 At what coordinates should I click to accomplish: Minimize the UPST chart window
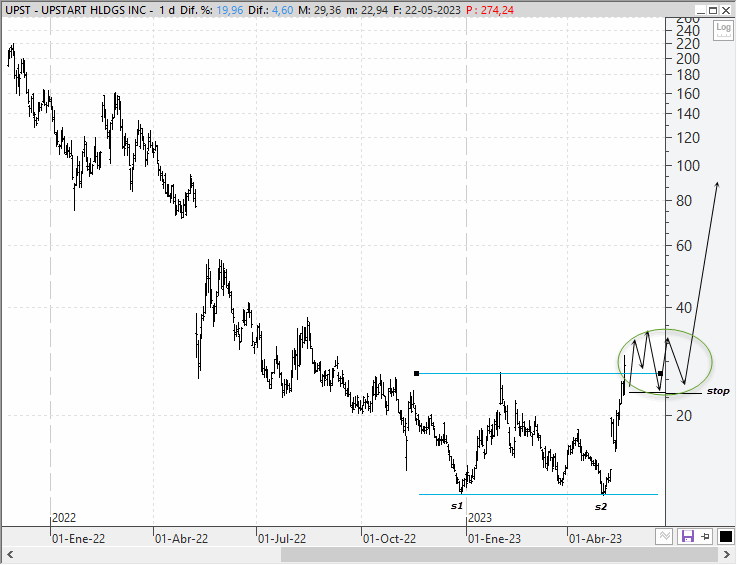pyautogui.click(x=701, y=10)
